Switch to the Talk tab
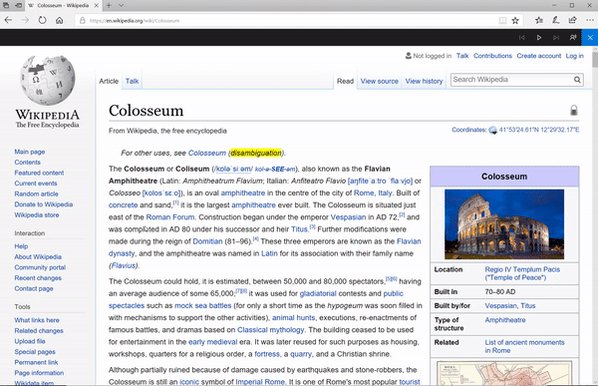Screen dimensions: 598x386 pyautogui.click(x=132, y=81)
